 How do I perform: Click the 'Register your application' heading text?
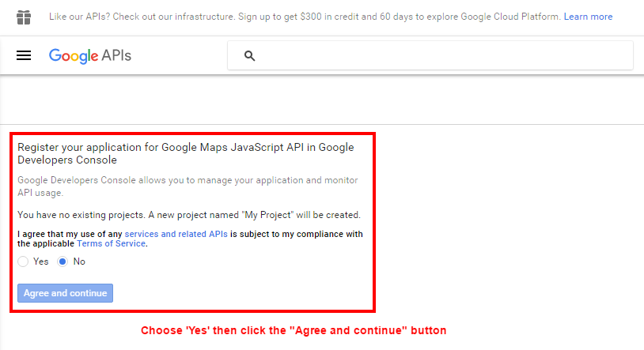(x=186, y=153)
